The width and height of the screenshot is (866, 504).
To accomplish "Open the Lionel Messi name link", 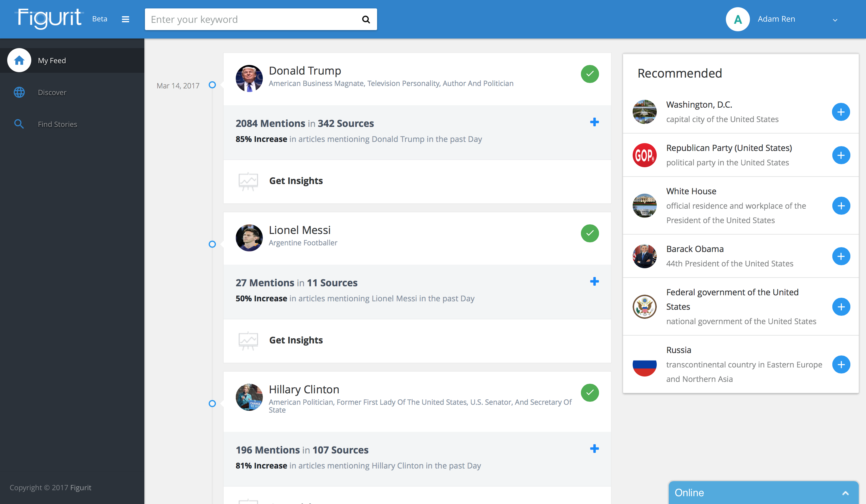I will point(300,230).
